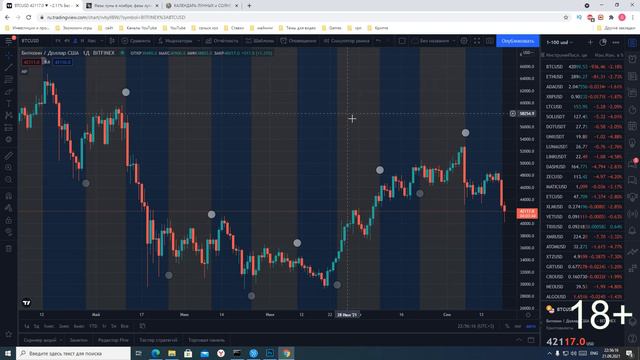Open the Indicators dialog
This screenshot has width=640, height=360.
[x=175, y=41]
